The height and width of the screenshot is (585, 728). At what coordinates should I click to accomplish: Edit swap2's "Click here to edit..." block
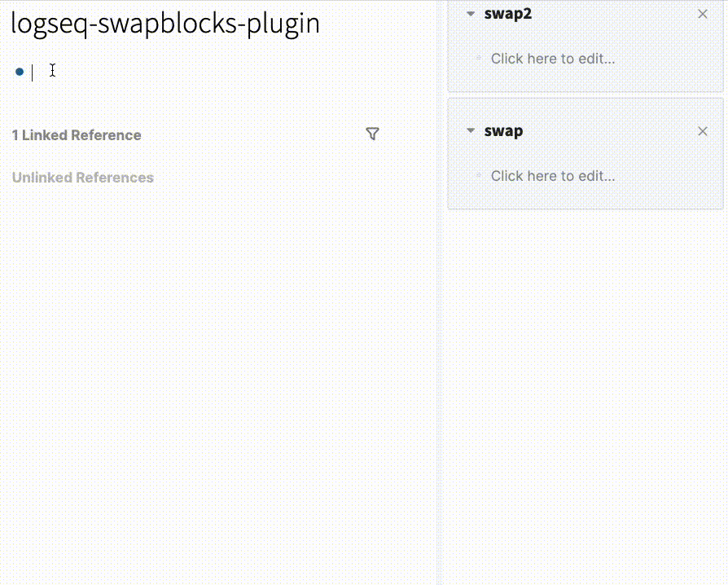553,59
